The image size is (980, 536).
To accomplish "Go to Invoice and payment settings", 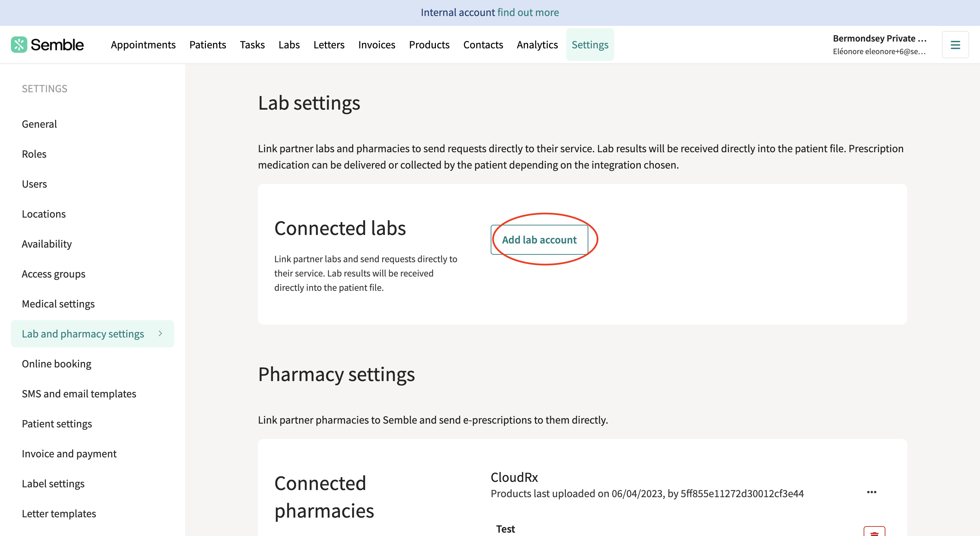I will 69,453.
